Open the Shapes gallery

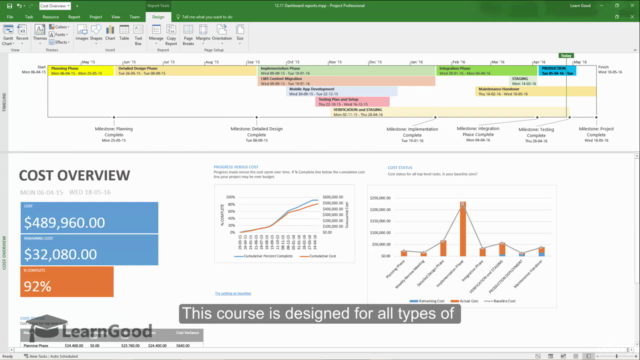coord(96,35)
